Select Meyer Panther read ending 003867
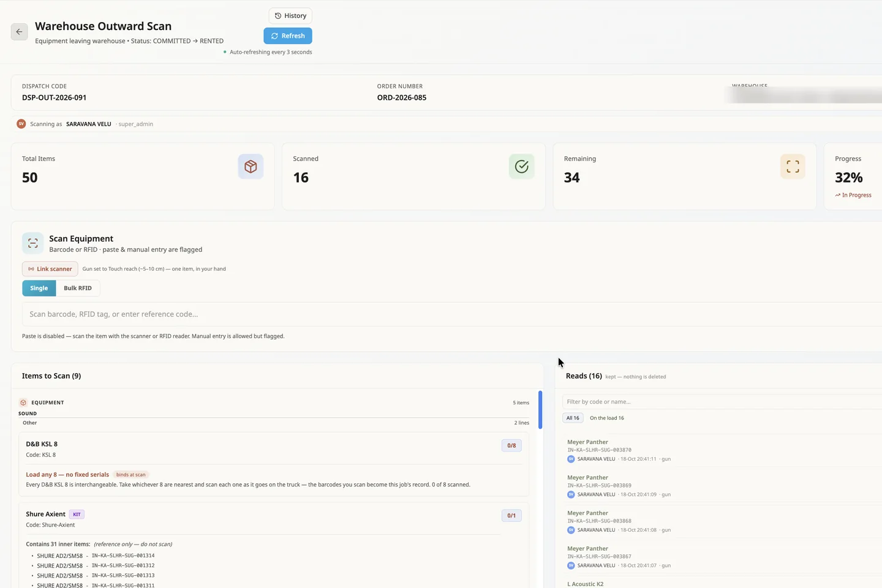 723,557
